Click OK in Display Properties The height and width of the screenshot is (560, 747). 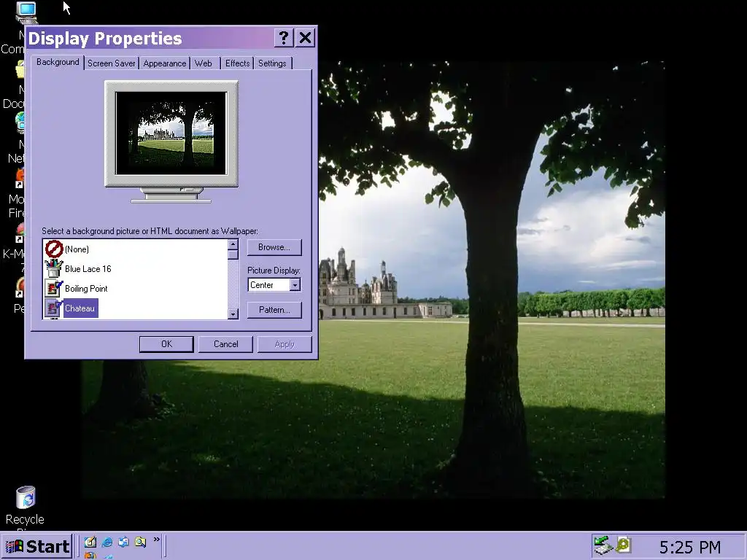click(x=166, y=344)
